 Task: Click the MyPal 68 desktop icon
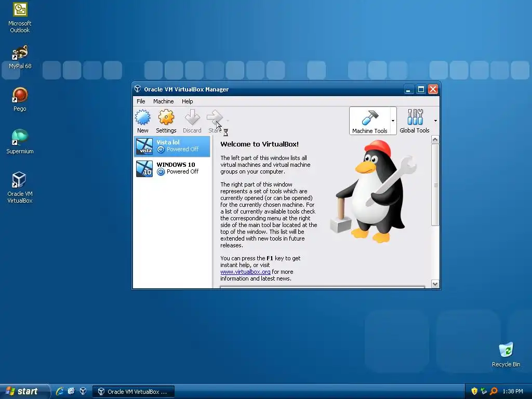20,57
